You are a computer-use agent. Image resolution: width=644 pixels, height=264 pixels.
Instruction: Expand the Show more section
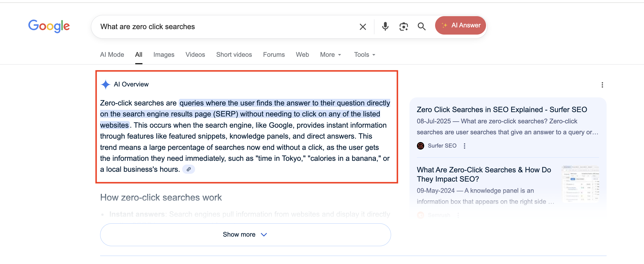pyautogui.click(x=245, y=234)
